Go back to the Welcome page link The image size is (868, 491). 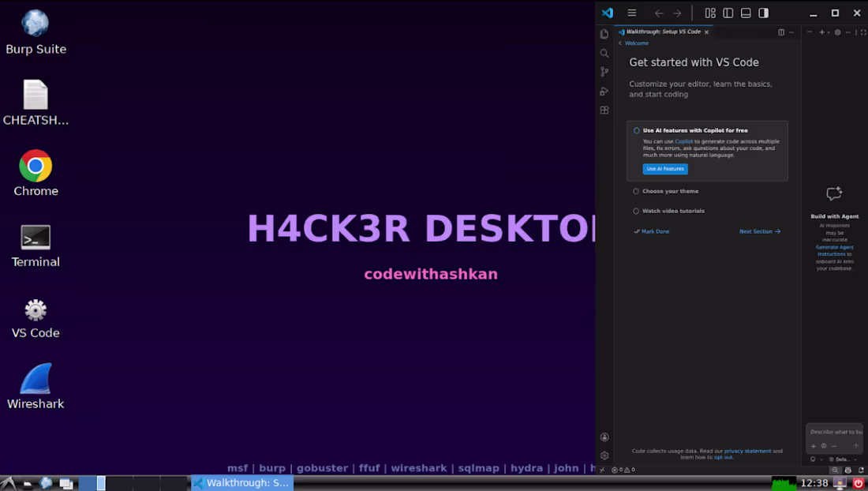tap(637, 43)
